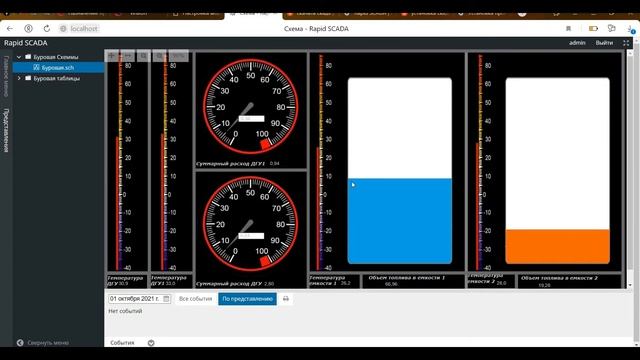The height and width of the screenshot is (360, 640).
Task: Click the fourth scheme toolbar zoom button
Action: point(160,56)
